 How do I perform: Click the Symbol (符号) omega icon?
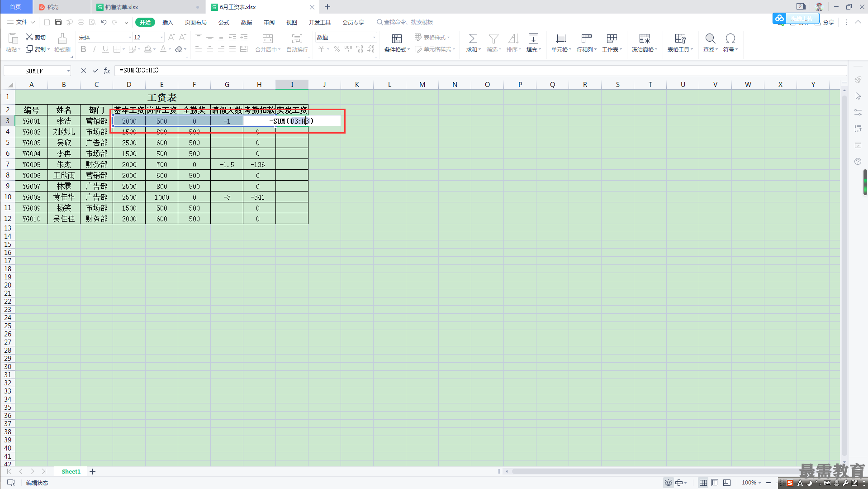pos(730,38)
